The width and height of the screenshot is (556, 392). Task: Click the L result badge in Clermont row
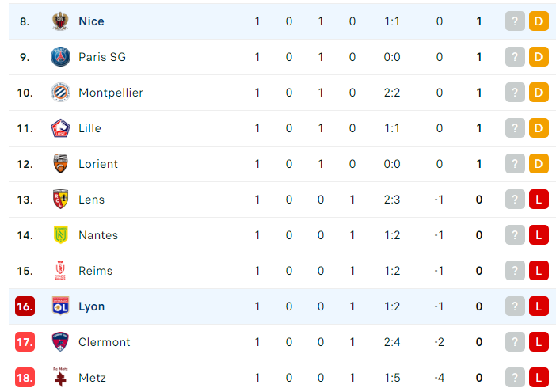click(539, 342)
